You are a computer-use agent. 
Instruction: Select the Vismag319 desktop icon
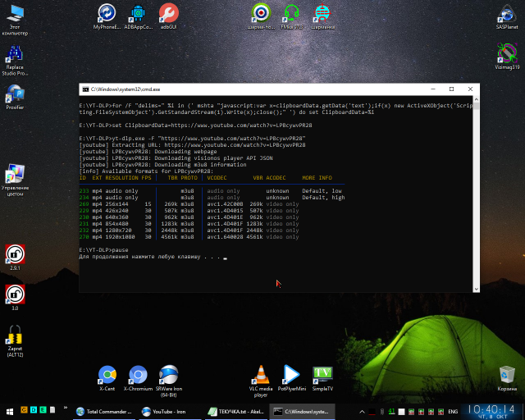(x=507, y=57)
